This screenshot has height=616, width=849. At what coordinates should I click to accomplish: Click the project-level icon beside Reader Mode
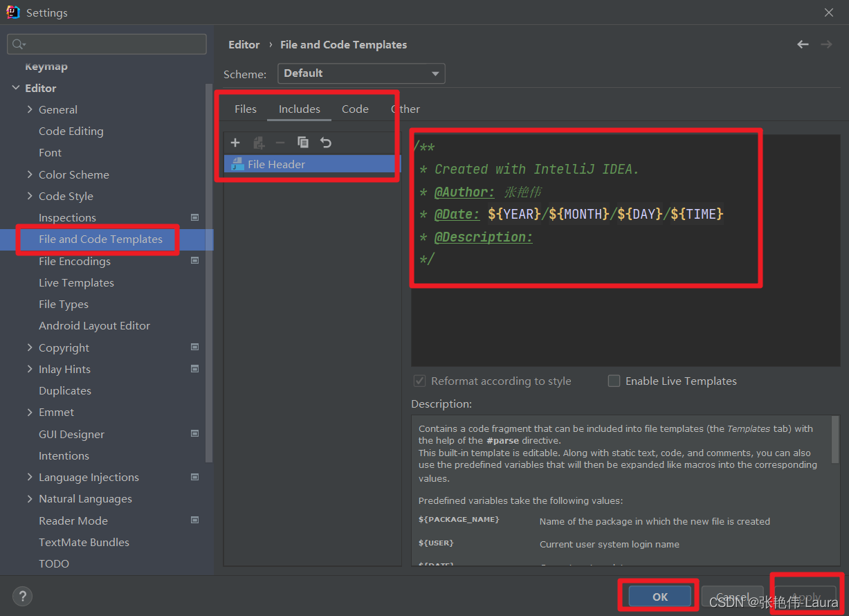coord(194,520)
